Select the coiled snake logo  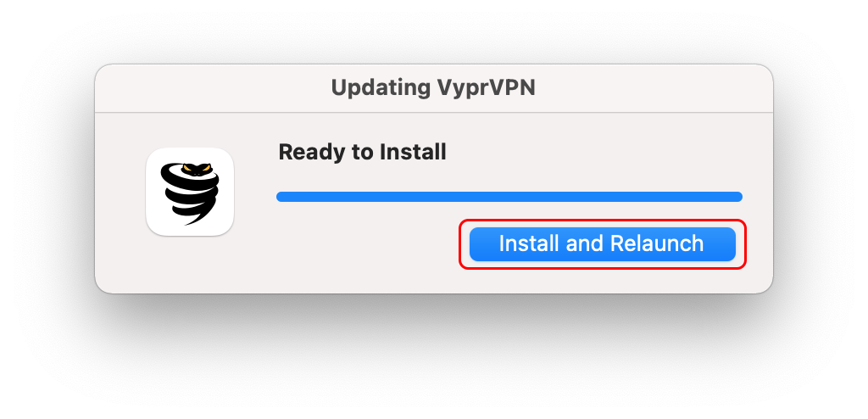pyautogui.click(x=190, y=192)
